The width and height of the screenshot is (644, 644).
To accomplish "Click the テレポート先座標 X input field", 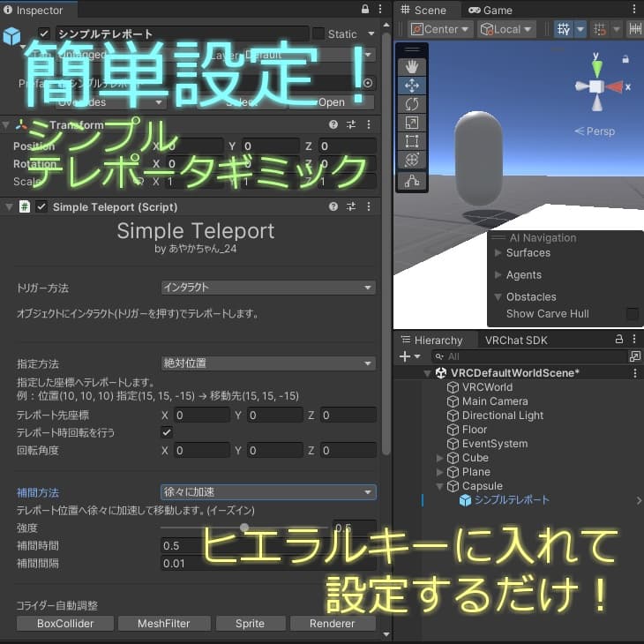I will point(202,416).
